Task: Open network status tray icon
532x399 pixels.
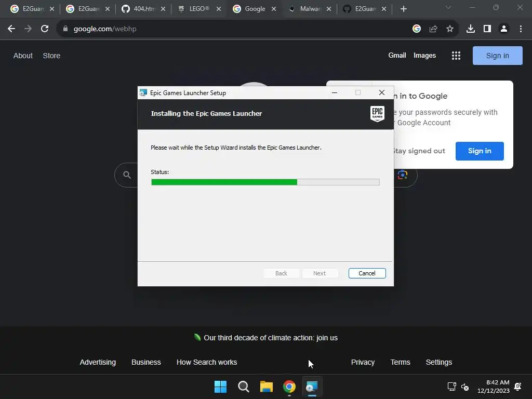Action: click(x=451, y=387)
